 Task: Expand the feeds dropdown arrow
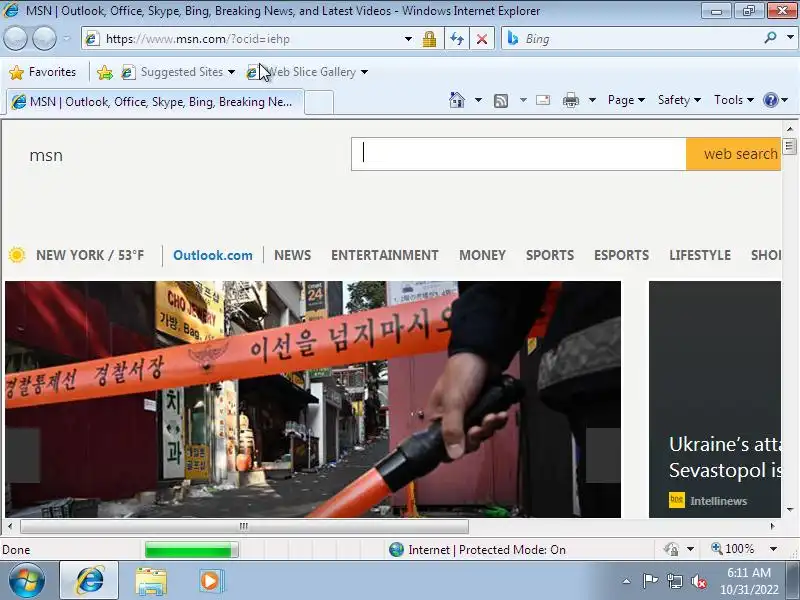[523, 100]
